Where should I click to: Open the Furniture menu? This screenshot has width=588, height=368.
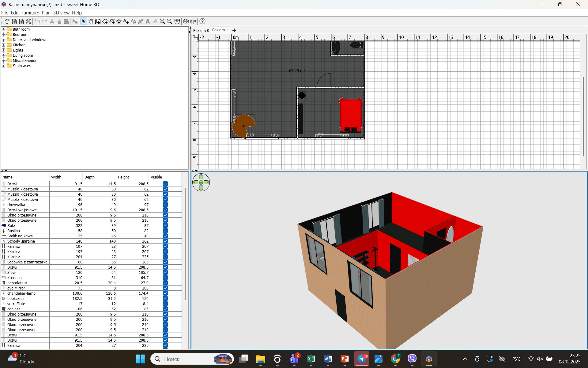pyautogui.click(x=30, y=13)
